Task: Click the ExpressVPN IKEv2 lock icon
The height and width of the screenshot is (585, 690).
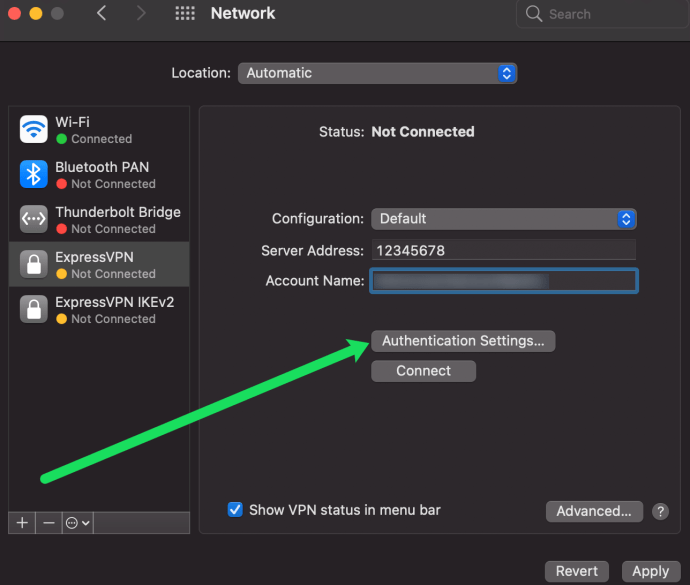Action: pos(33,309)
